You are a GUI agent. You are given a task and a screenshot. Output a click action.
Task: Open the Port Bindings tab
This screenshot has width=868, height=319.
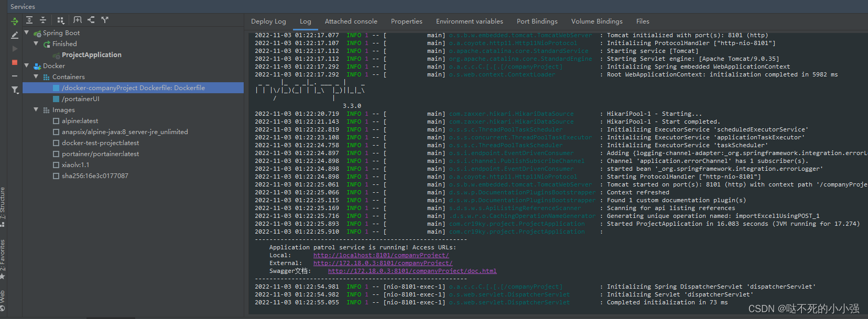click(537, 21)
